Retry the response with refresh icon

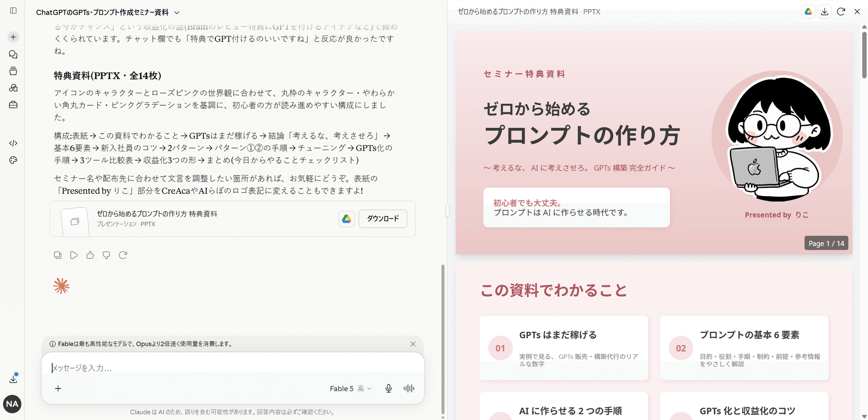(123, 255)
